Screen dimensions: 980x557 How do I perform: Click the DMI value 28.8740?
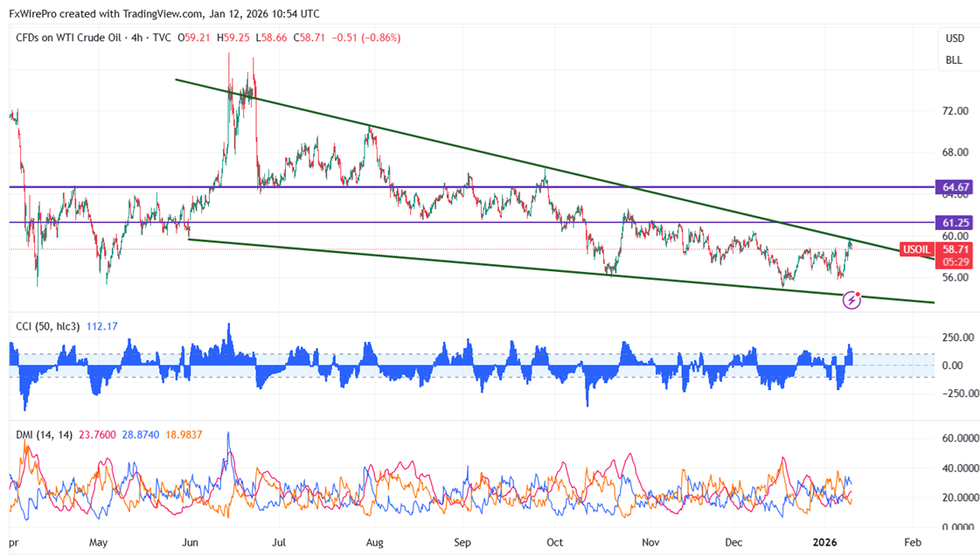click(141, 435)
